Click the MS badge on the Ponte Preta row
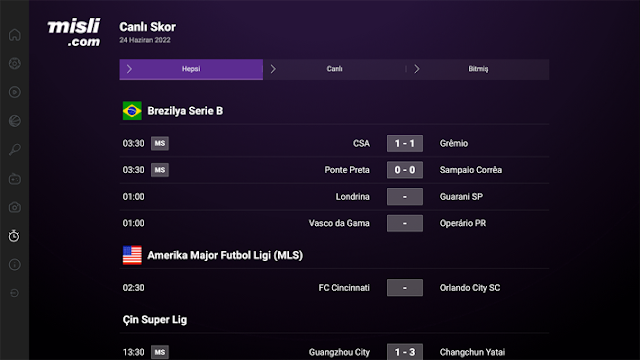The width and height of the screenshot is (640, 360). tap(160, 170)
